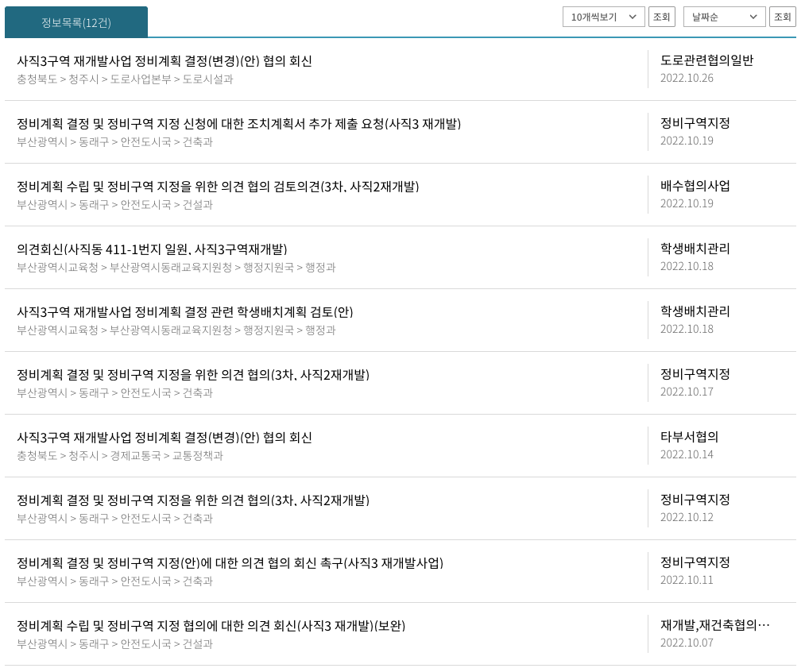Click 학생배치관리 label in 학생배치계획 검토 row
This screenshot has height=672, width=805.
(x=695, y=311)
